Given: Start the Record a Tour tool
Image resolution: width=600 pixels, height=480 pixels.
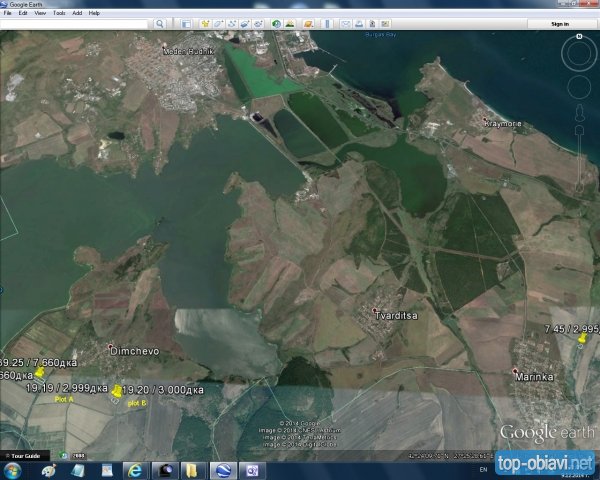Looking at the screenshot, I should (x=258, y=24).
